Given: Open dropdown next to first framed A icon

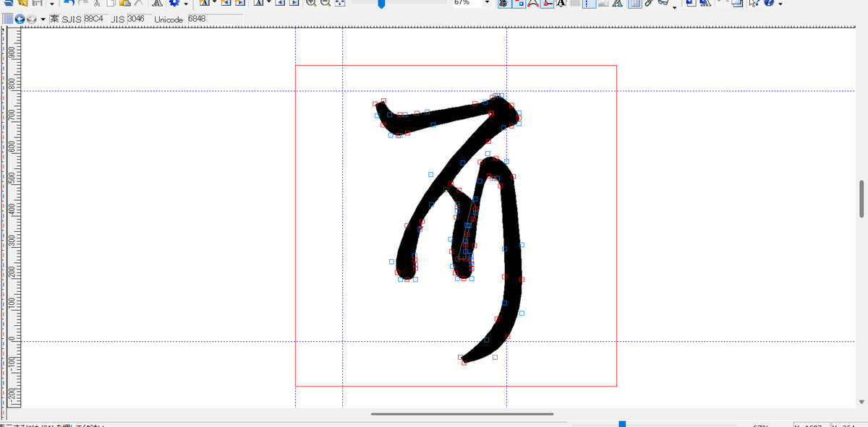Looking at the screenshot, I should [x=215, y=3].
